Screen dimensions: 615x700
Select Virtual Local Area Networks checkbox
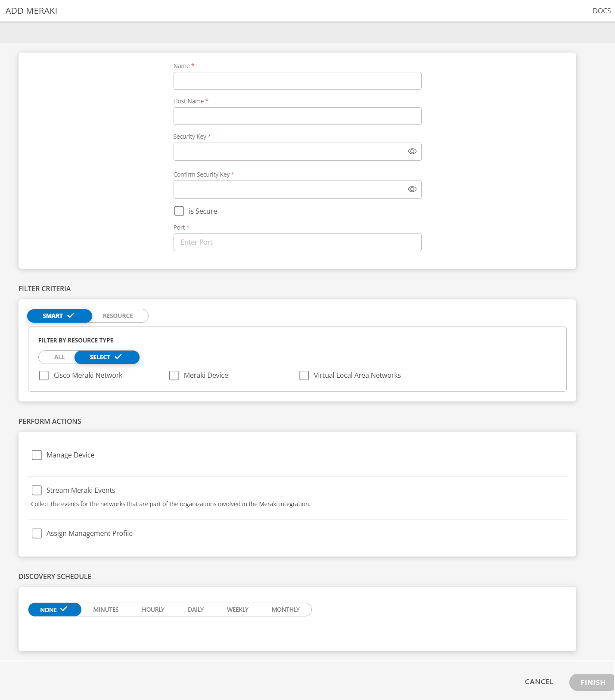[x=304, y=376]
